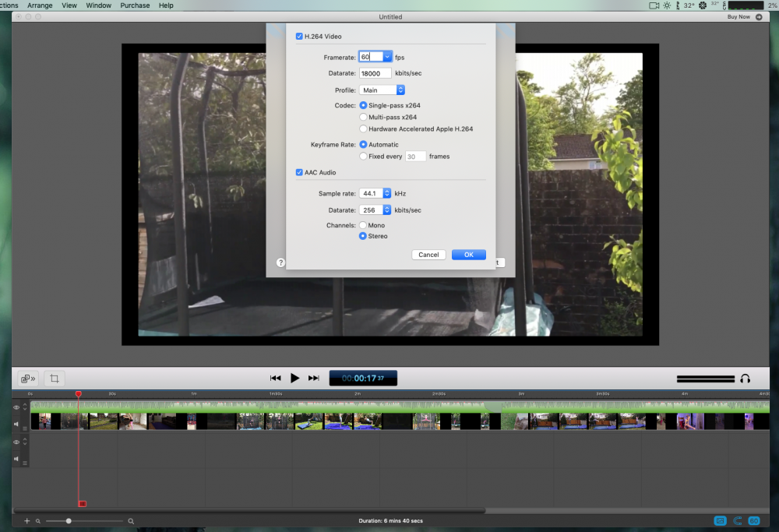Mute the second track's audio
The height and width of the screenshot is (532, 779).
(x=16, y=459)
